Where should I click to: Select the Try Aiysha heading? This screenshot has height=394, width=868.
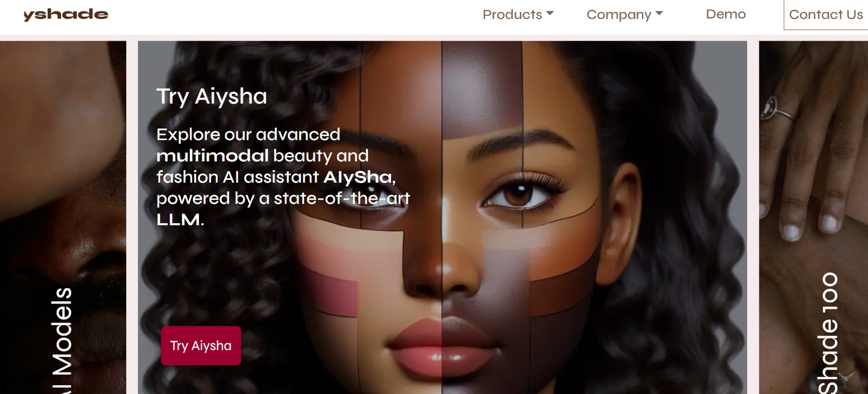[x=212, y=96]
